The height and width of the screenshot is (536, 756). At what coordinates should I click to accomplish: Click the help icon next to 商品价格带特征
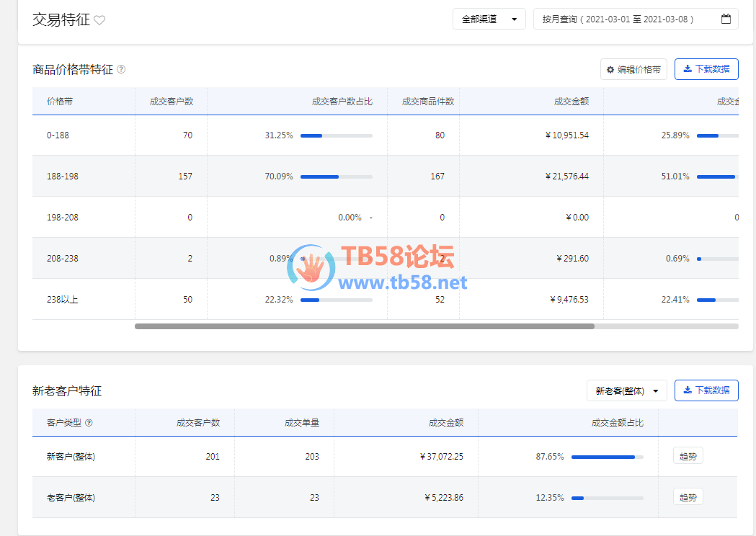point(121,70)
